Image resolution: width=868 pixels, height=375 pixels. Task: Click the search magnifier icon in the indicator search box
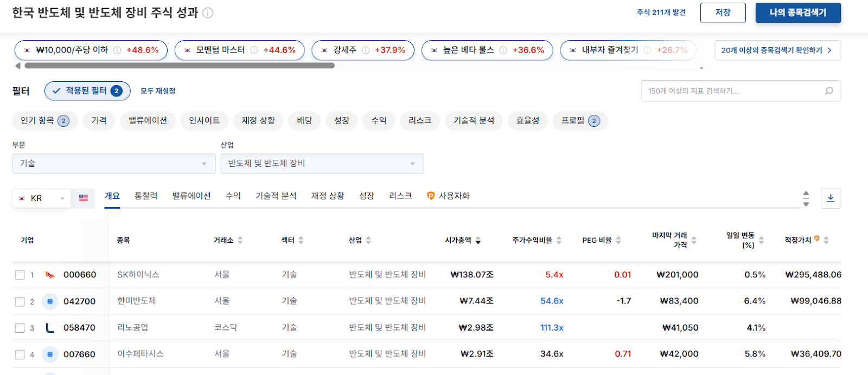tap(829, 91)
